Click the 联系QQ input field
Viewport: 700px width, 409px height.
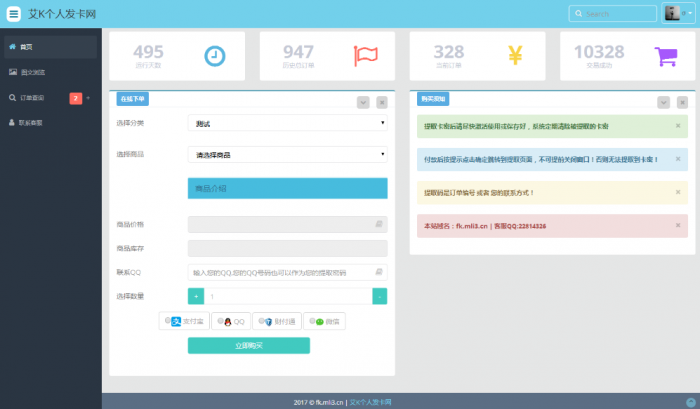click(x=280, y=272)
